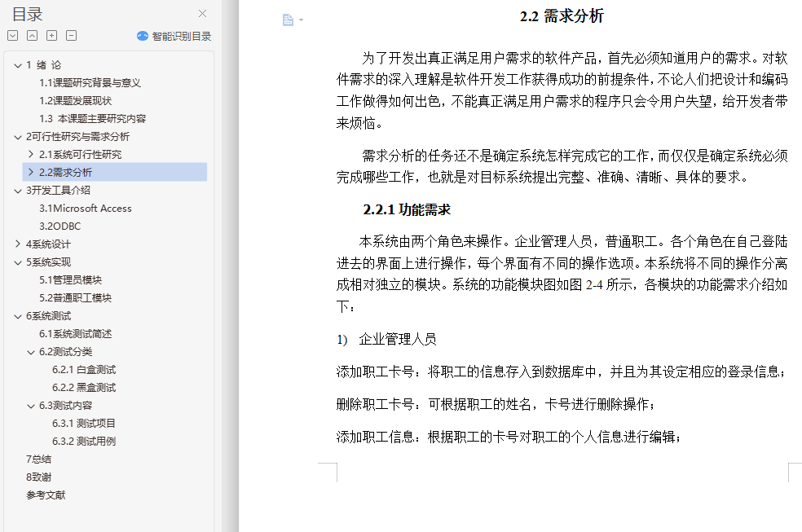This screenshot has width=802, height=532.
Task: Open 1.3 本课题主要研究内容
Action: point(93,119)
